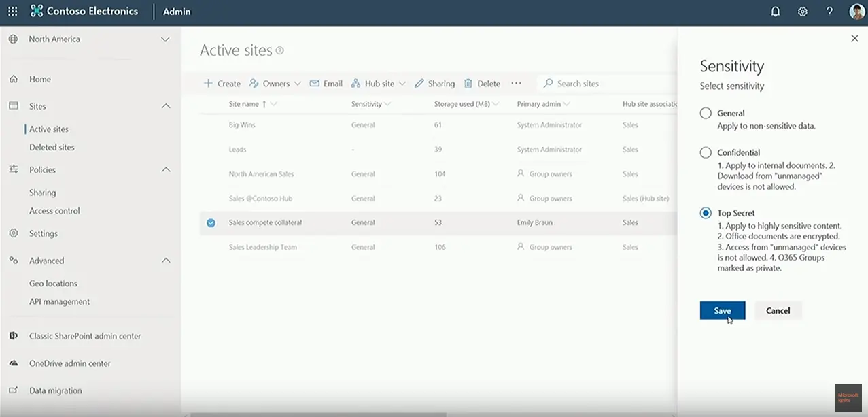Collapse the Policies section in sidebar

pyautogui.click(x=165, y=170)
